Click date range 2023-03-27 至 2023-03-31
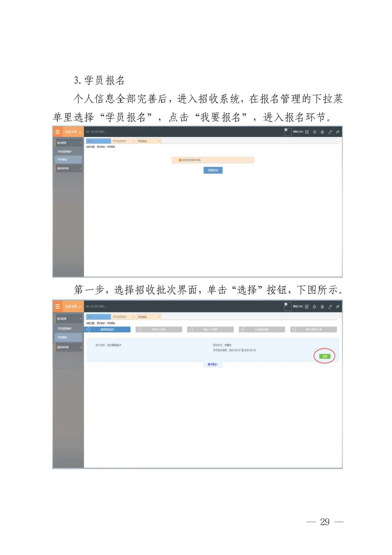Screen dimensions: 392x555 (242, 350)
